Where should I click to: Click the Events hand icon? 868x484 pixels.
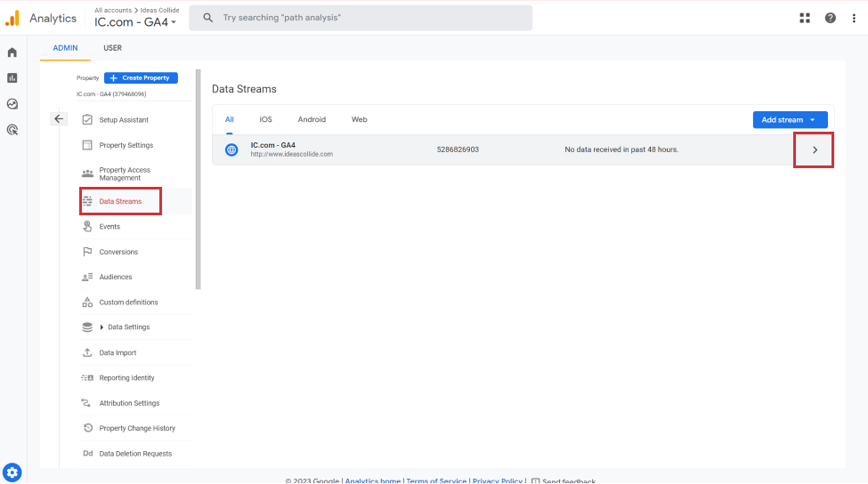87,226
